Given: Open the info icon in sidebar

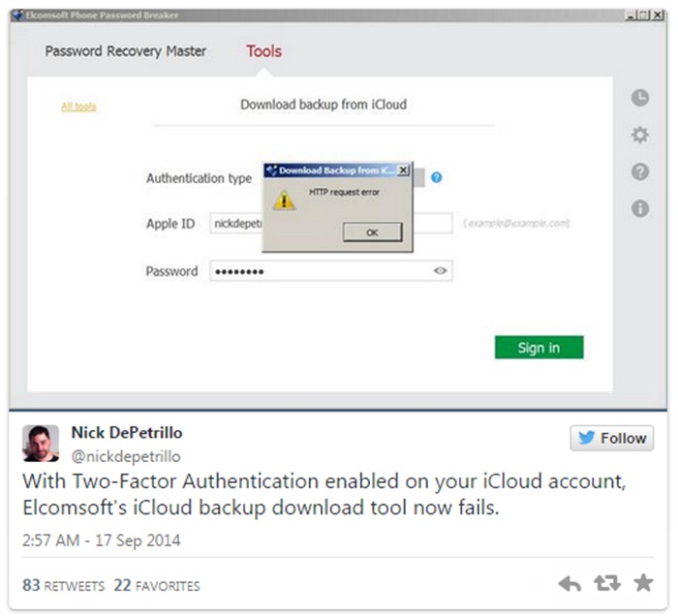Looking at the screenshot, I should [x=640, y=209].
